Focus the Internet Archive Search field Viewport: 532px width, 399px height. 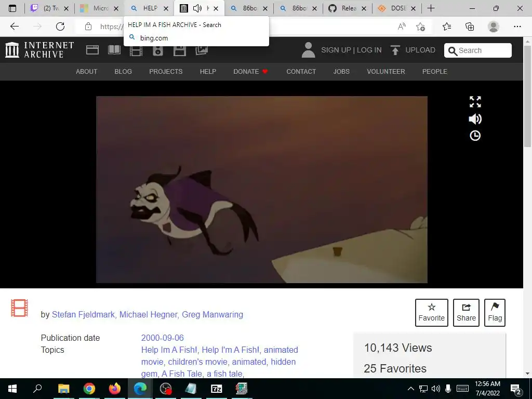click(478, 50)
